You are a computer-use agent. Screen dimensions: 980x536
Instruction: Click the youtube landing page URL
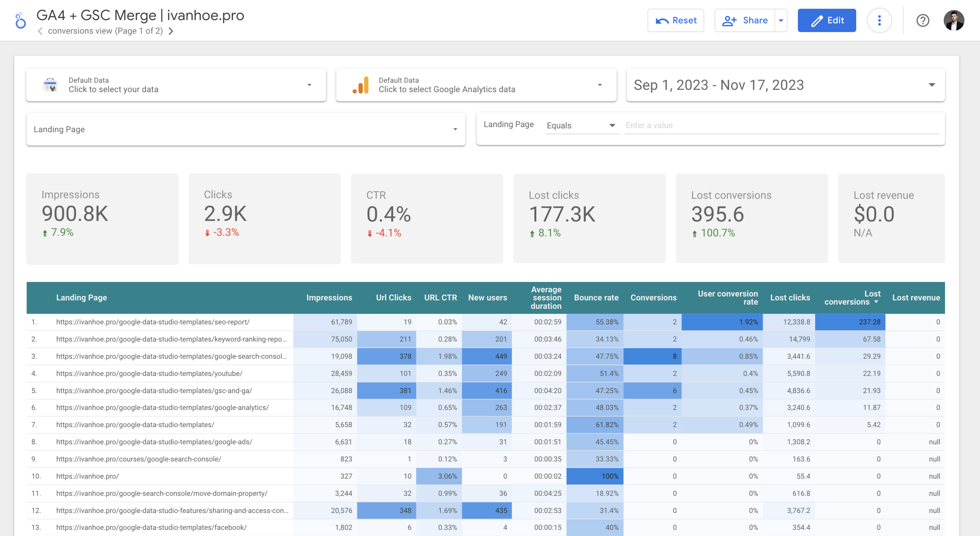(149, 374)
